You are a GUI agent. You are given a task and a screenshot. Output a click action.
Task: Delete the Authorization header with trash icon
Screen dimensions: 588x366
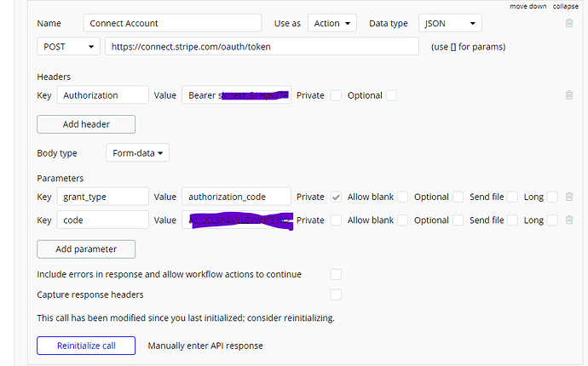[569, 95]
